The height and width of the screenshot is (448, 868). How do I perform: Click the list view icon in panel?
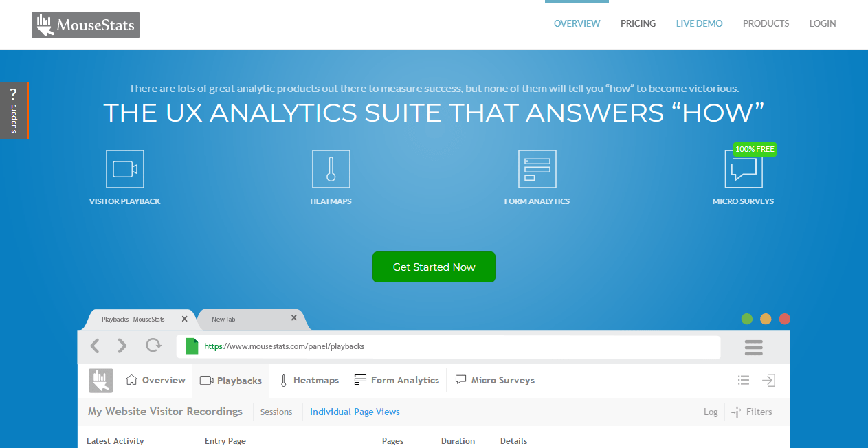click(x=743, y=380)
